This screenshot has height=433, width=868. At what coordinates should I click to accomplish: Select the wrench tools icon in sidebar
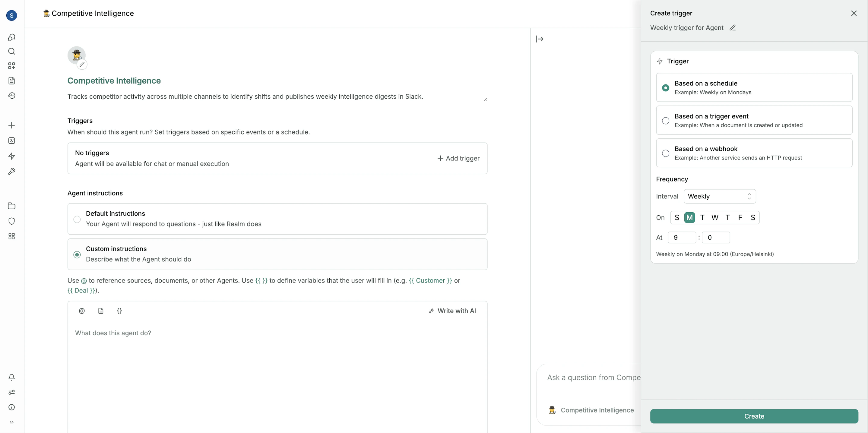[x=12, y=172]
